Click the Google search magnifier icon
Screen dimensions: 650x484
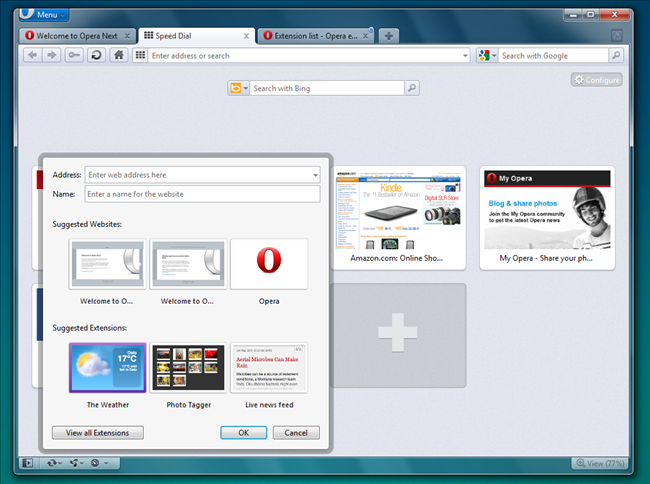616,56
